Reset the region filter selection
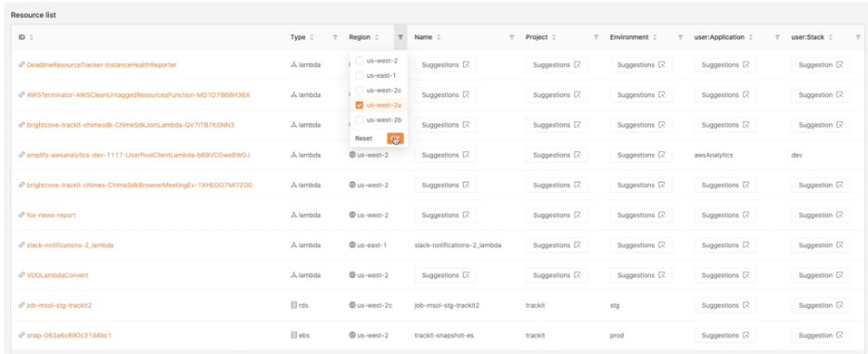Screen dimensions: 868x354 pos(364,138)
